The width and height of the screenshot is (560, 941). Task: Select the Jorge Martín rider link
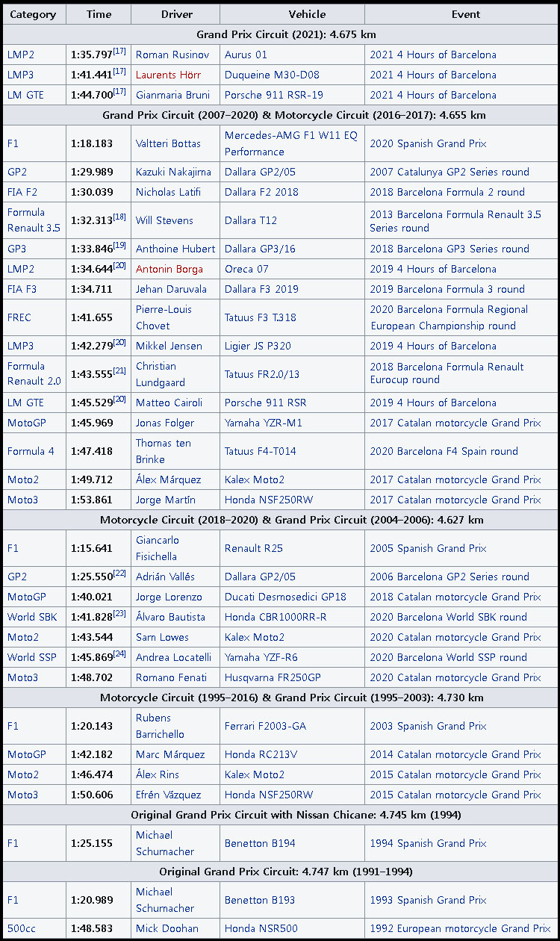click(x=166, y=500)
